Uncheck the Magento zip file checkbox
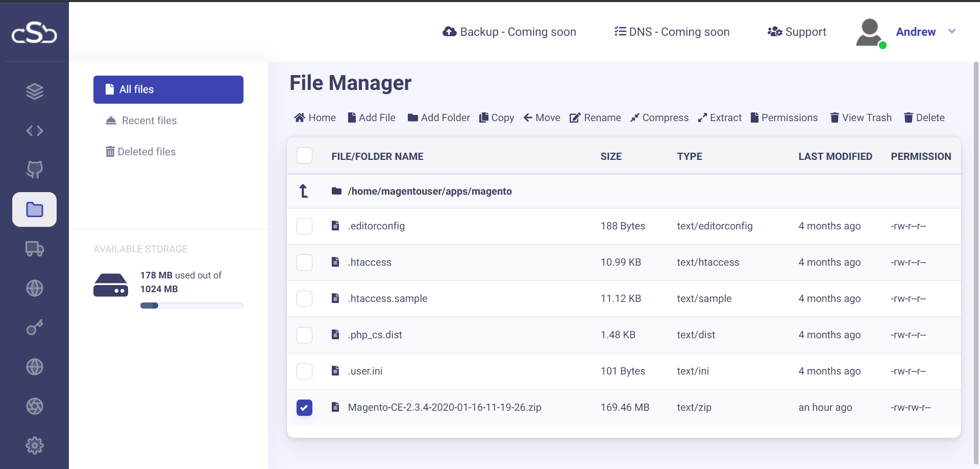 click(x=304, y=408)
